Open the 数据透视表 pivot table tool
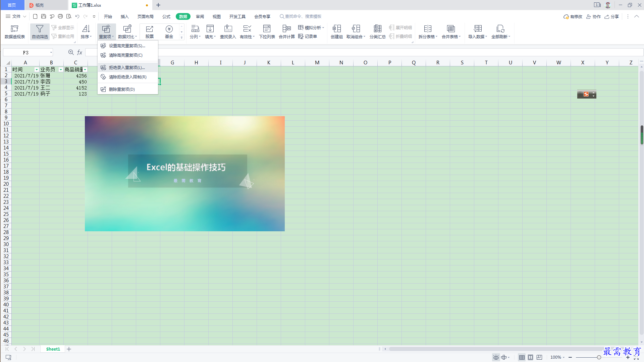Screen dimensions: 644x362 (x=15, y=32)
